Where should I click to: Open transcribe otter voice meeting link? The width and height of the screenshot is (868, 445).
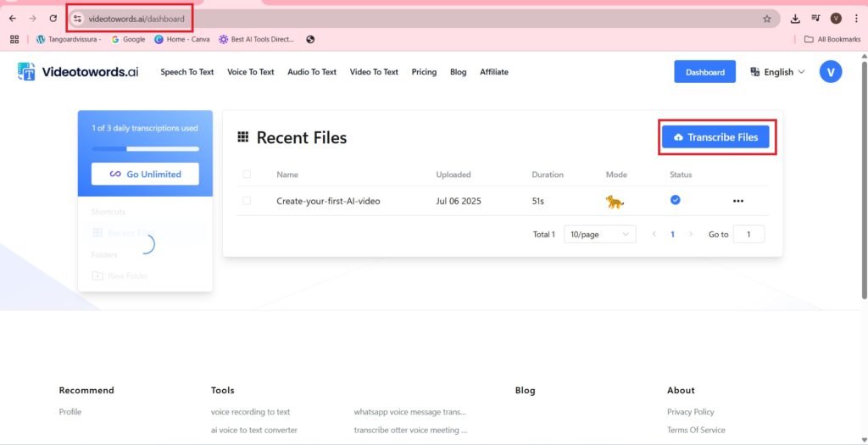coord(410,430)
